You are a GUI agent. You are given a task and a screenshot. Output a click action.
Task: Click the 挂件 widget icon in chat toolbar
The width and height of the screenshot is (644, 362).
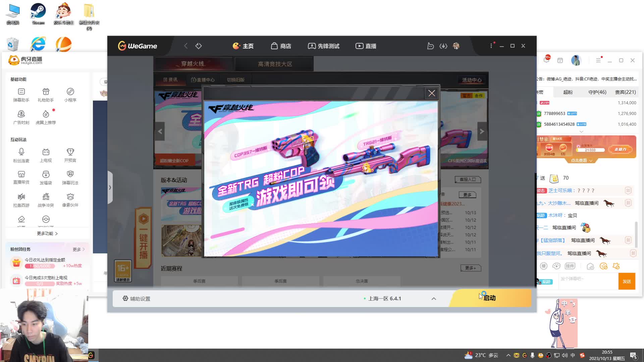point(570,266)
